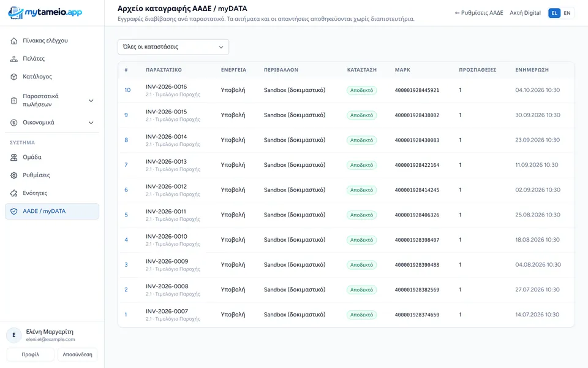Click ΜΑΡΚ number 400001928438002
Viewport: 588px width, 368px height.
tap(417, 115)
